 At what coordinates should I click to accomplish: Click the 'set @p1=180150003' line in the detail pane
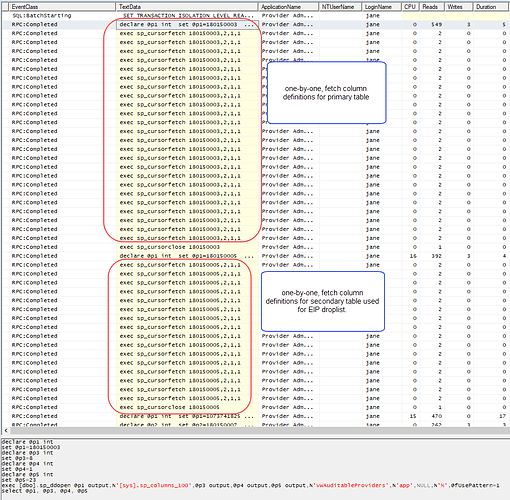[x=31, y=447]
